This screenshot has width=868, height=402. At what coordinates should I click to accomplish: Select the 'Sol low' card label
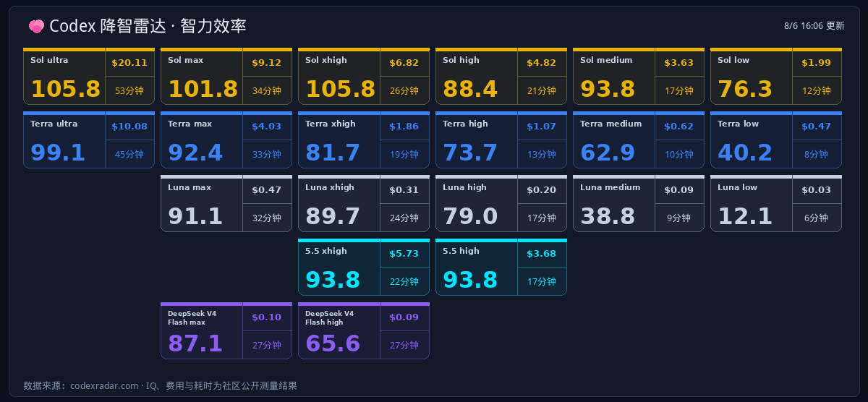(733, 60)
